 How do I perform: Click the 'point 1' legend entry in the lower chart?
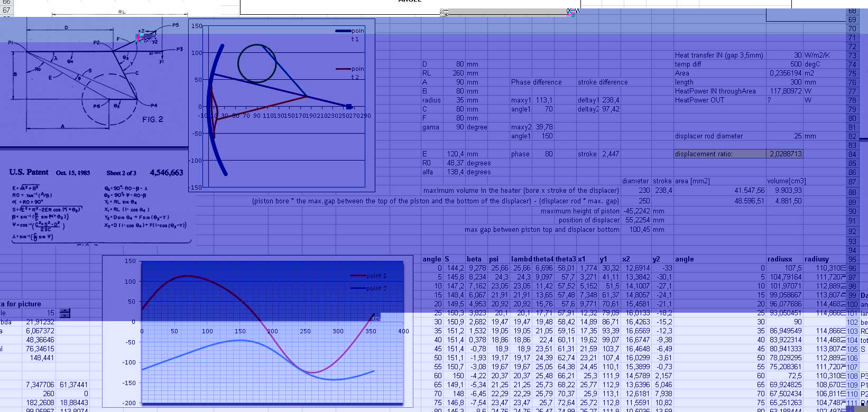(369, 276)
